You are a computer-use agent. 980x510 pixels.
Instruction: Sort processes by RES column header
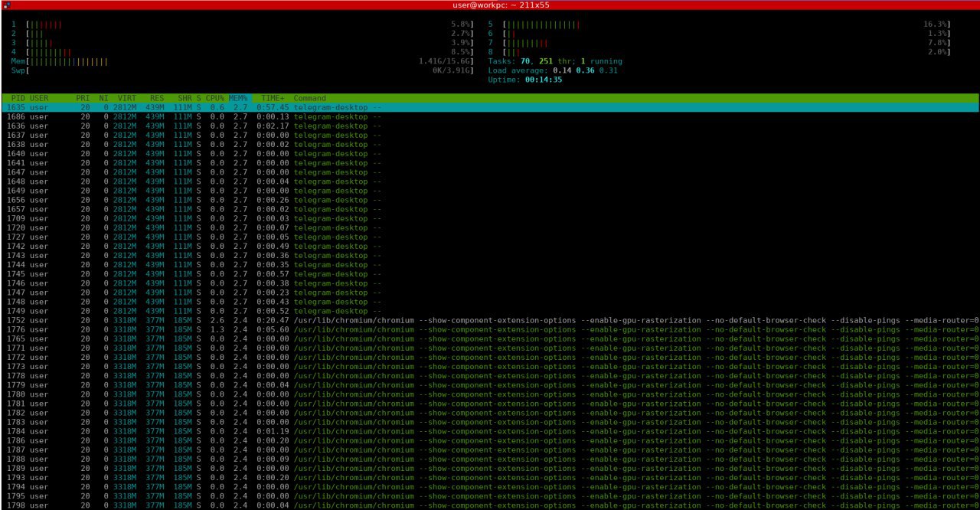pos(157,98)
